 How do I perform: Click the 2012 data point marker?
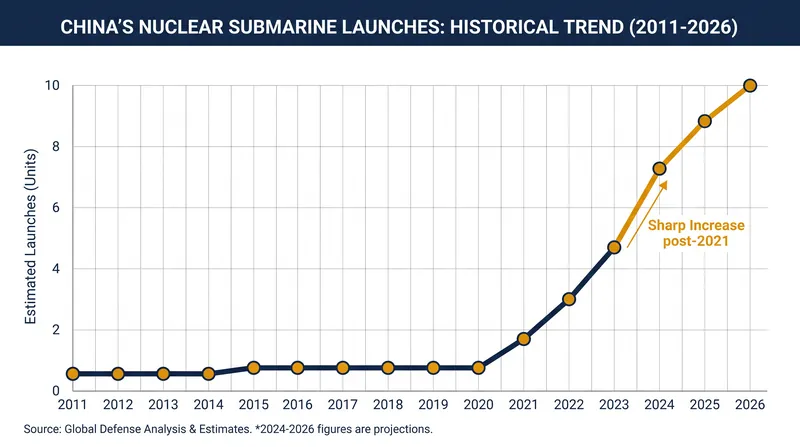coord(118,374)
